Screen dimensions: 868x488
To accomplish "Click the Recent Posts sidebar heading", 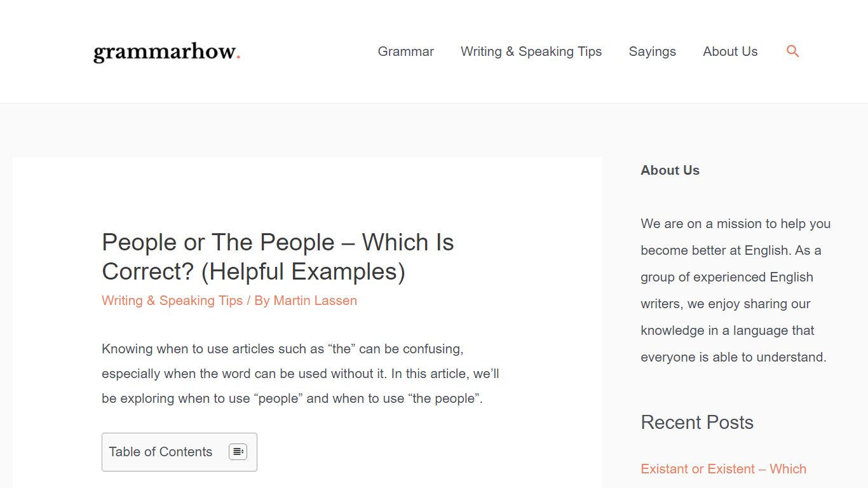I will coord(697,423).
